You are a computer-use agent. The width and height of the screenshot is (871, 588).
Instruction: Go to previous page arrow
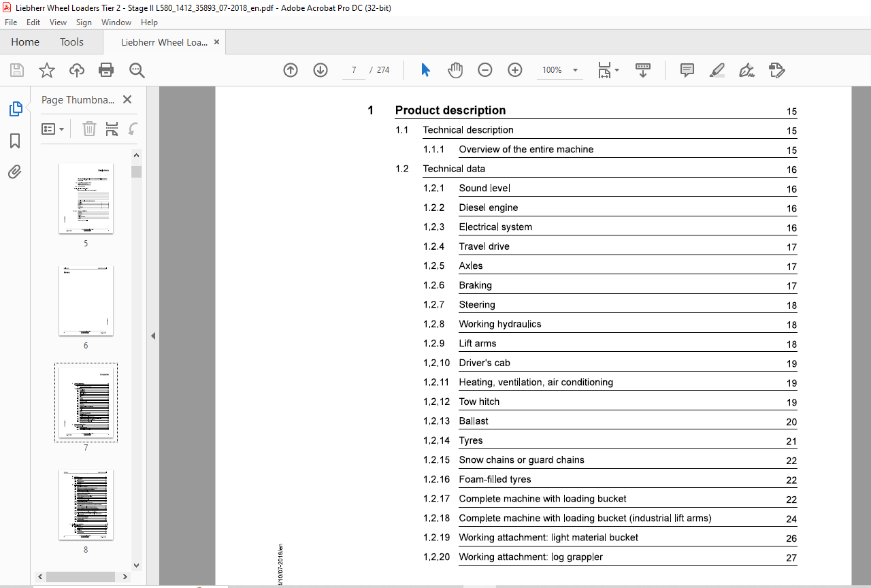pos(291,70)
